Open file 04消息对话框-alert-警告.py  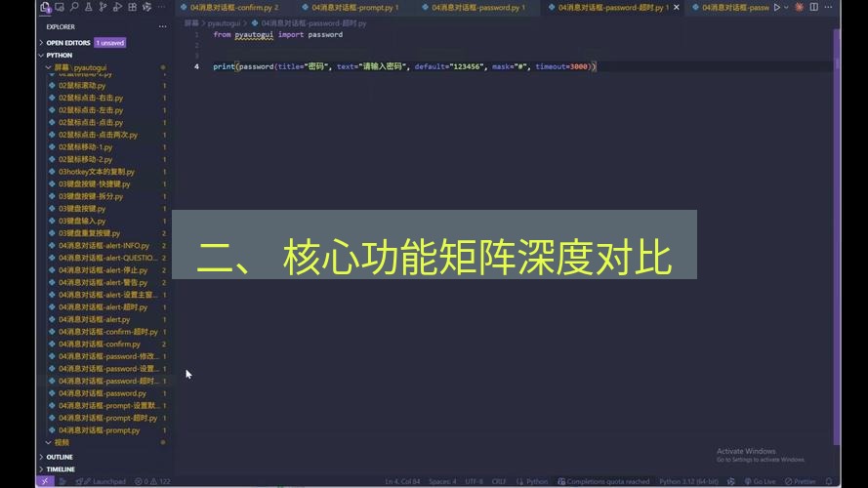coord(103,282)
